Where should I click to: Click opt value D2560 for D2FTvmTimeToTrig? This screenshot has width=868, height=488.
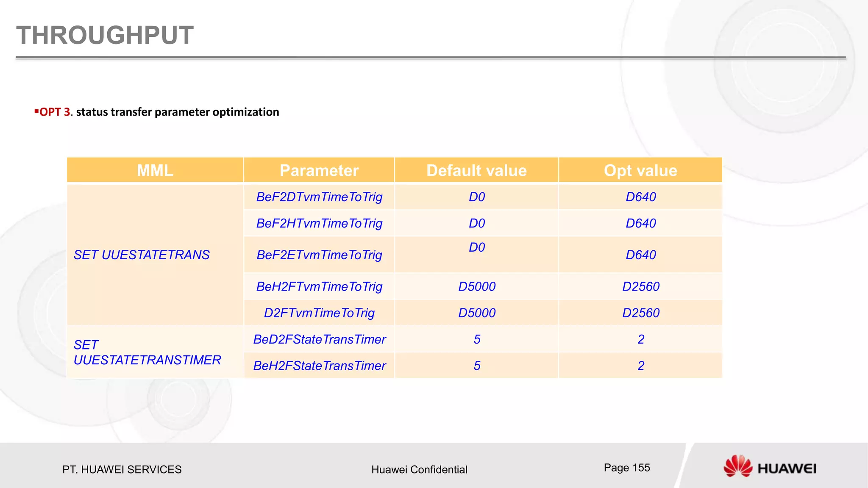click(x=640, y=313)
